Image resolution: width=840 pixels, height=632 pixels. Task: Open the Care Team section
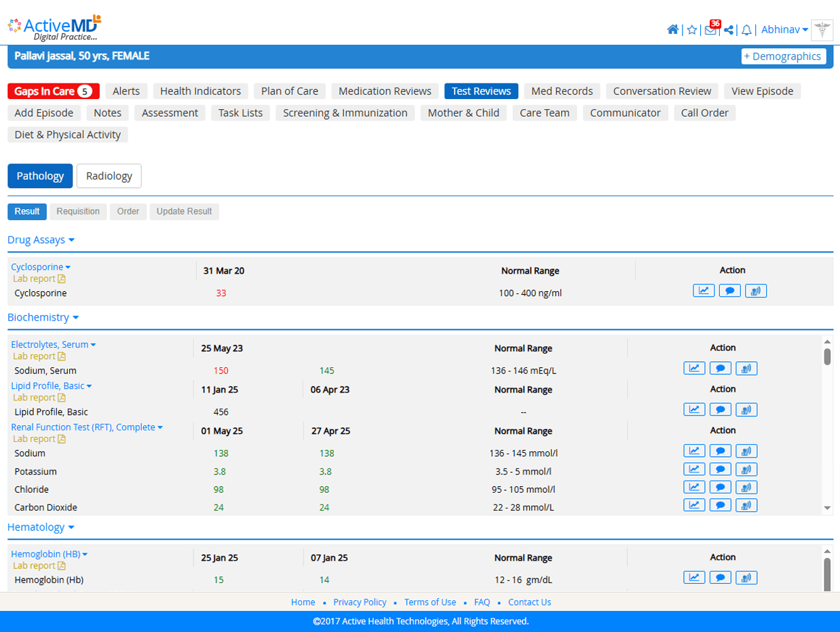[544, 113]
